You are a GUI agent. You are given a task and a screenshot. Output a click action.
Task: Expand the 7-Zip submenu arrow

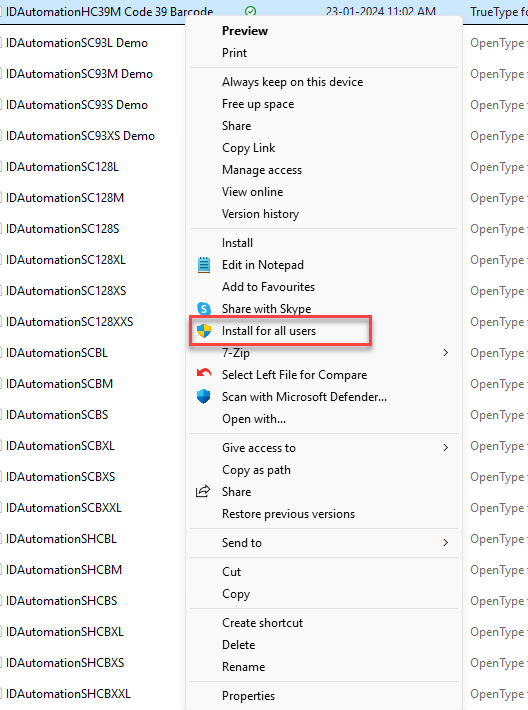click(x=446, y=353)
